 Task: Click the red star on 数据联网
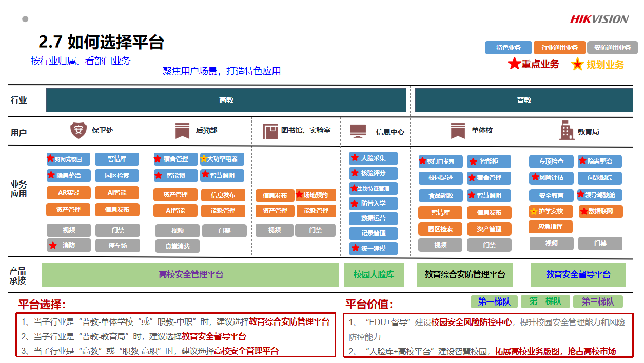pyautogui.click(x=583, y=211)
